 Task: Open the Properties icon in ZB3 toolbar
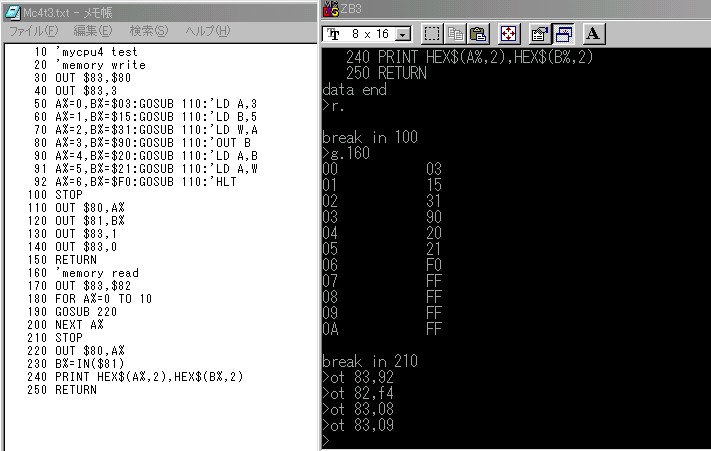(x=540, y=34)
